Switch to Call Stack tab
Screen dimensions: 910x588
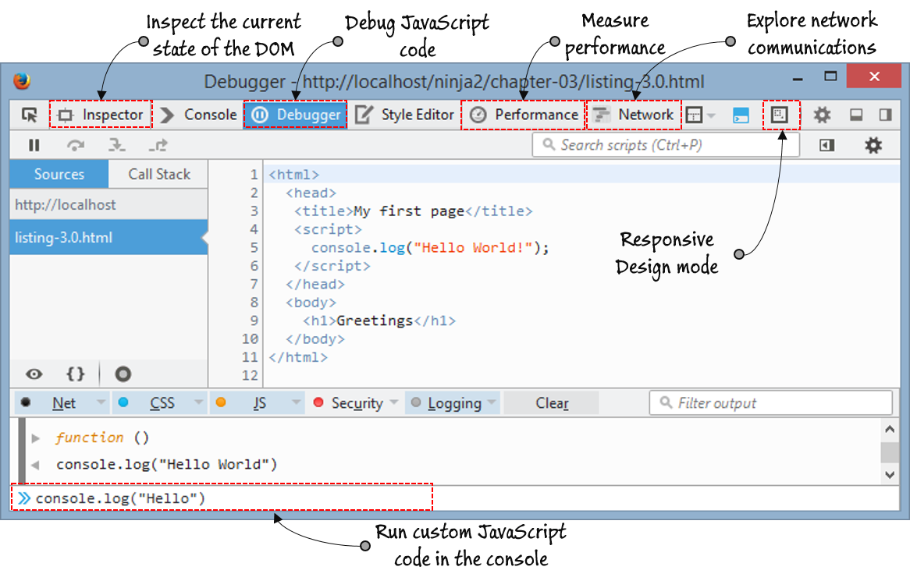click(159, 174)
